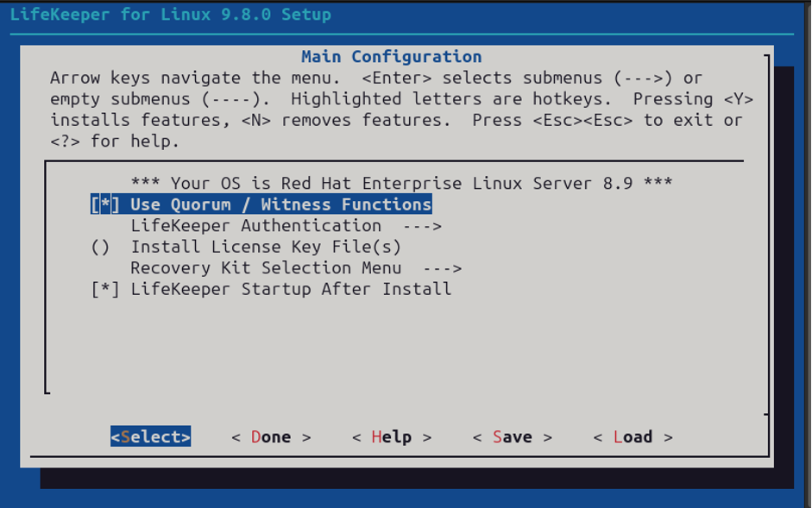Select the Install License Key File(s) option

246,247
